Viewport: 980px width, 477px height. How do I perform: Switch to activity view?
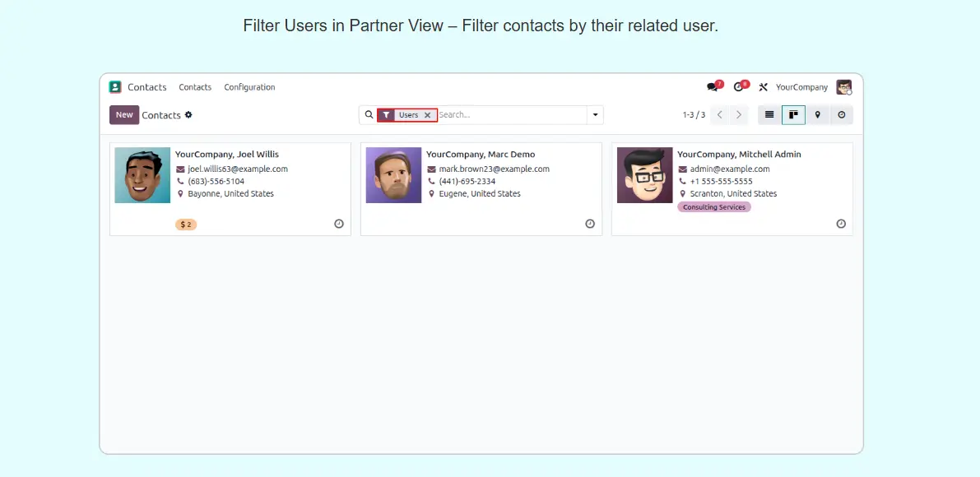[x=841, y=115]
